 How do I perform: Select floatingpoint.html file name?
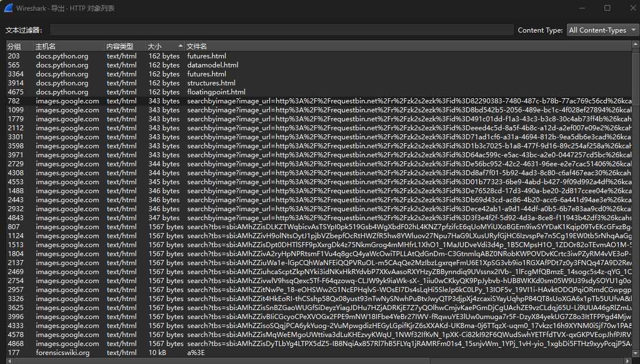[217, 92]
